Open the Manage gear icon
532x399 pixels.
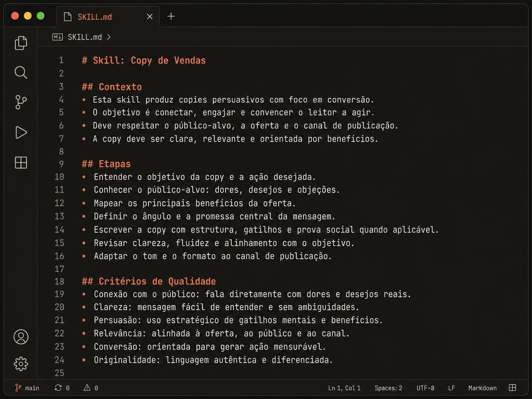21,364
